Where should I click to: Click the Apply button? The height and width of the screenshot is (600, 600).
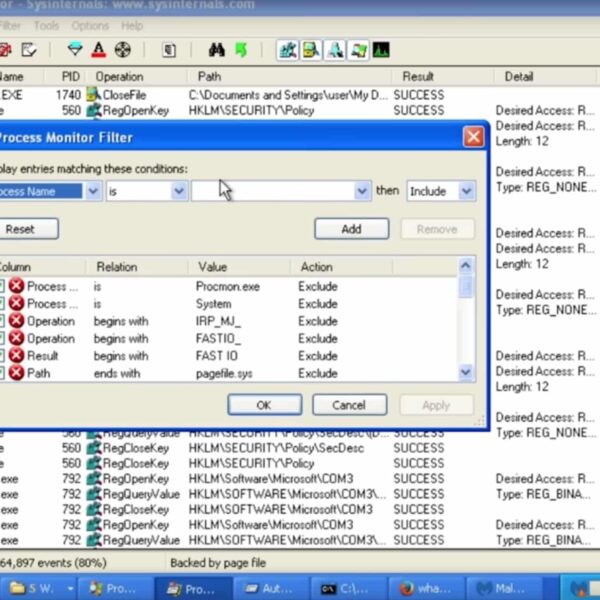pos(436,405)
